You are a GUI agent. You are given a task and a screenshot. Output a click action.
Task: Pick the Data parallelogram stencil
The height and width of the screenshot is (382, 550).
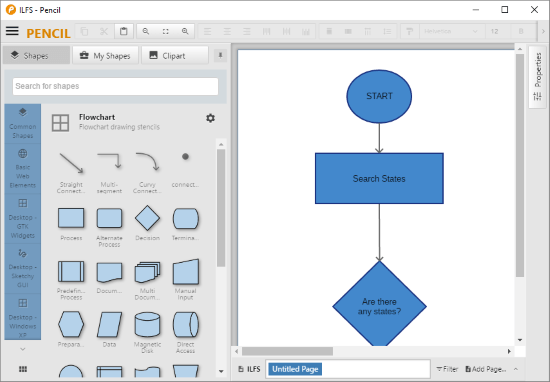(x=109, y=329)
